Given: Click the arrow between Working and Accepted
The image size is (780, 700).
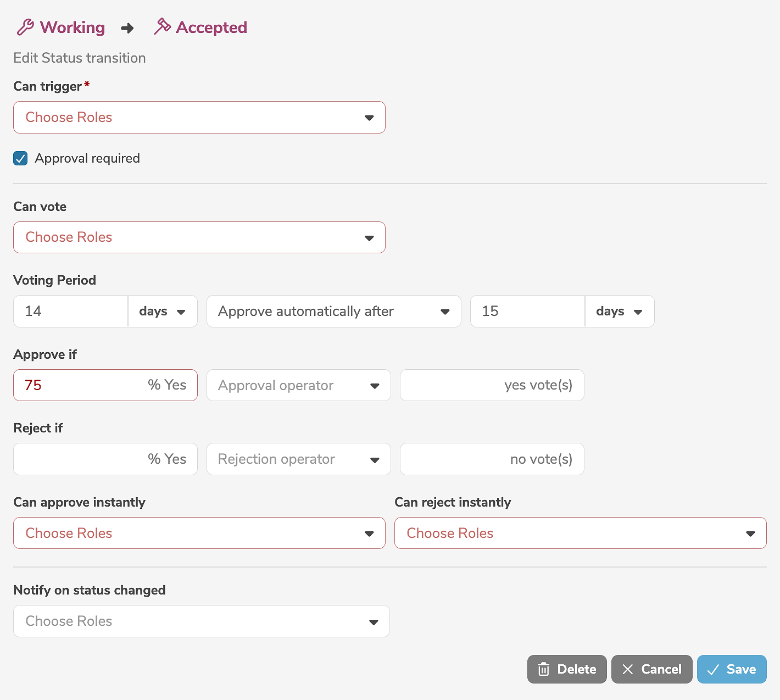Looking at the screenshot, I should (x=127, y=28).
